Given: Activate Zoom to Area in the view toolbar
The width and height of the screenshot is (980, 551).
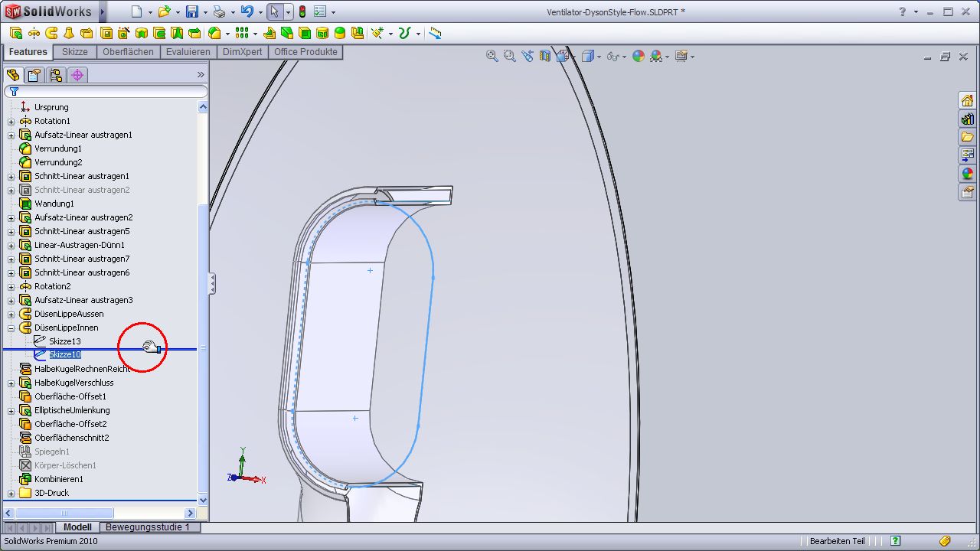Looking at the screenshot, I should pos(510,56).
